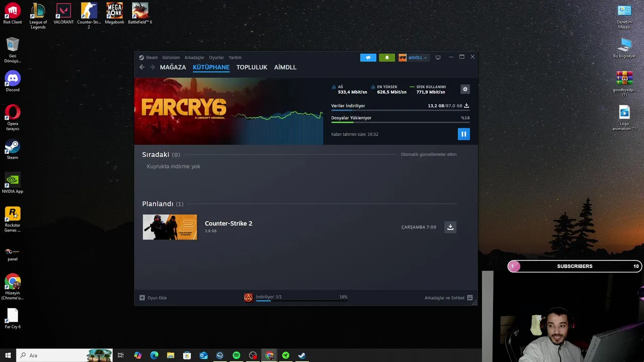Open Riot Client desktop icon

click(13, 14)
